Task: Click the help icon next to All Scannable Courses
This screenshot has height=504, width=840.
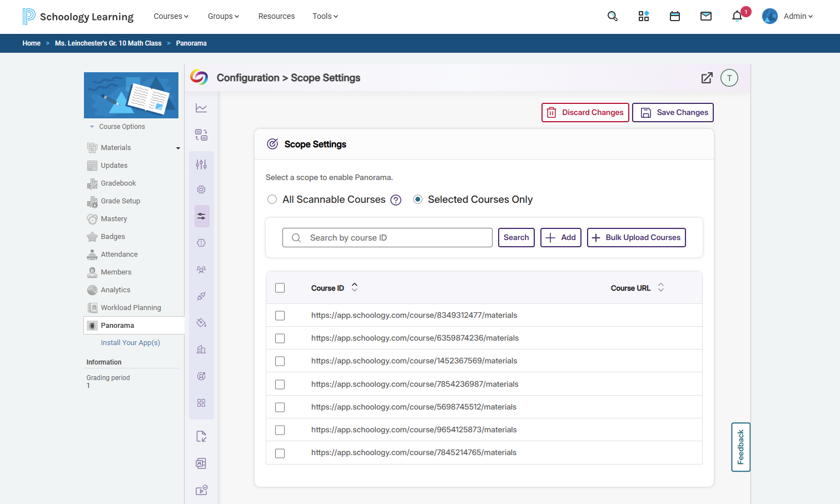Action: coord(396,200)
